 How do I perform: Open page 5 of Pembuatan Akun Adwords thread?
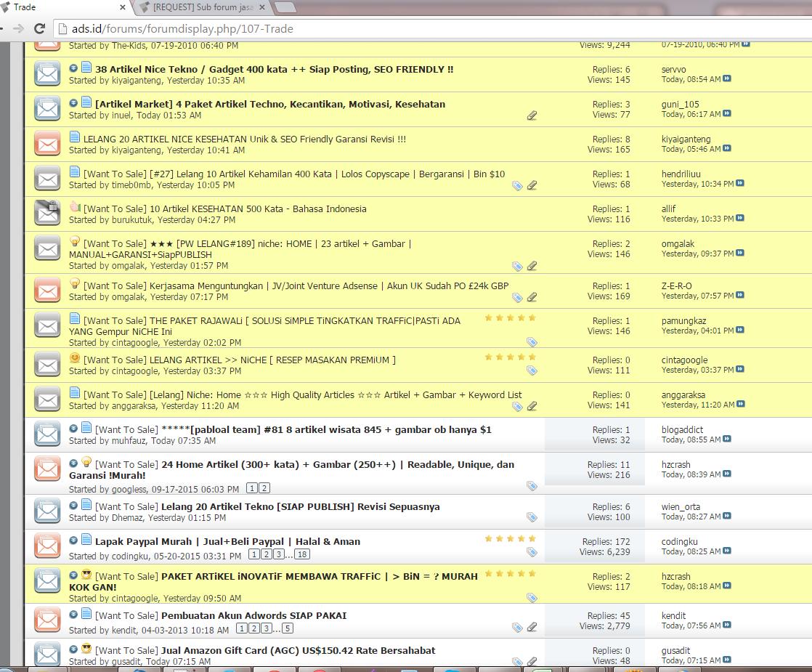pyautogui.click(x=288, y=628)
